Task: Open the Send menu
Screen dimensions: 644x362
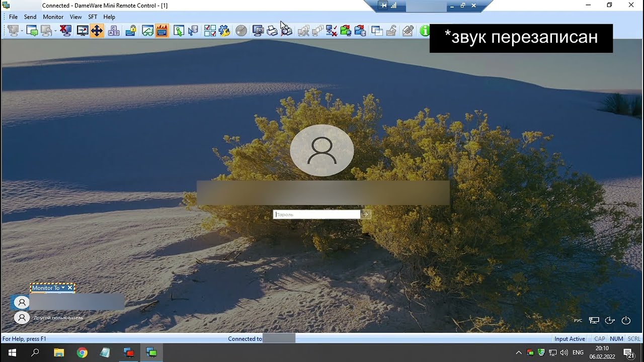Action: (x=30, y=17)
